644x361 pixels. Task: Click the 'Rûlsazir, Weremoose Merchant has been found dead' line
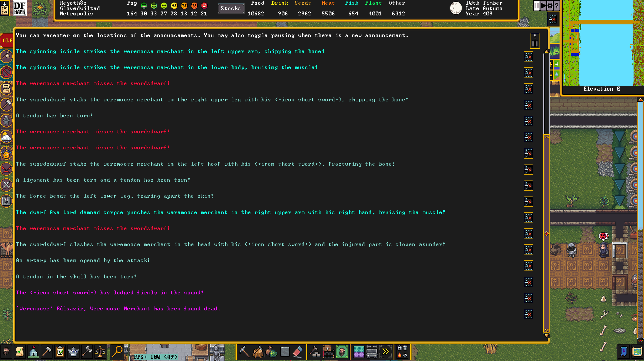(x=118, y=309)
